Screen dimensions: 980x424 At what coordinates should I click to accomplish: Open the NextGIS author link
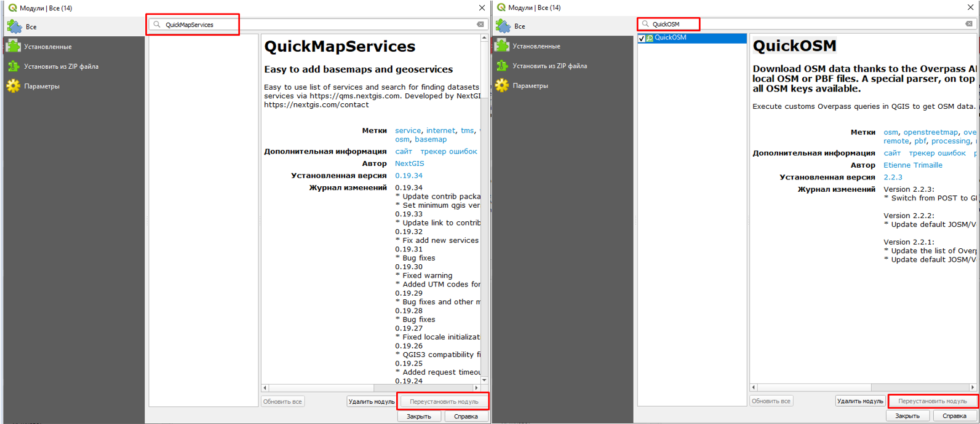click(x=409, y=163)
